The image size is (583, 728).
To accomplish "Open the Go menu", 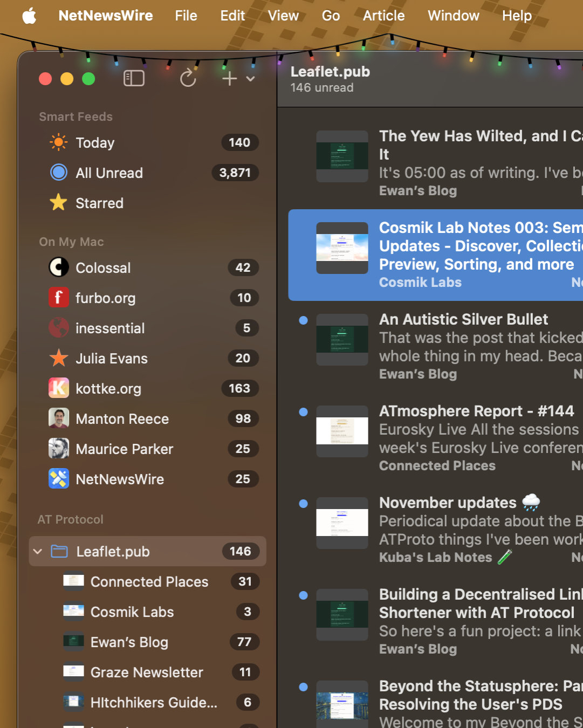I will coord(331,16).
